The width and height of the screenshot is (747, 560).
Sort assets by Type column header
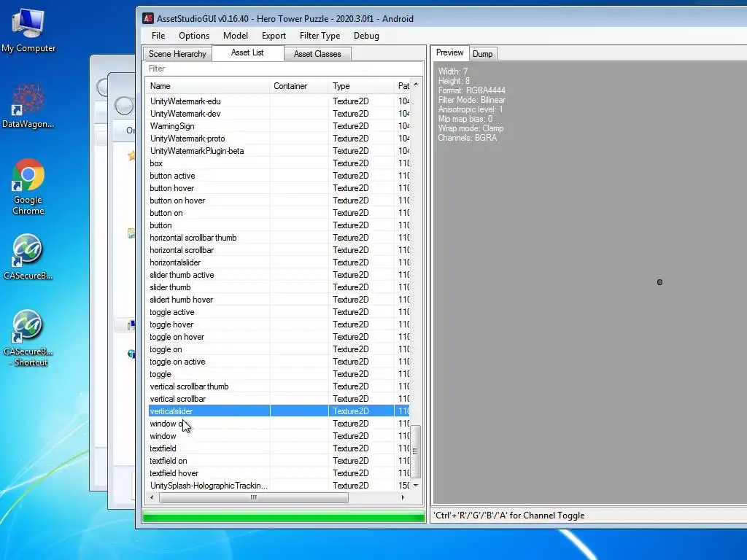361,86
